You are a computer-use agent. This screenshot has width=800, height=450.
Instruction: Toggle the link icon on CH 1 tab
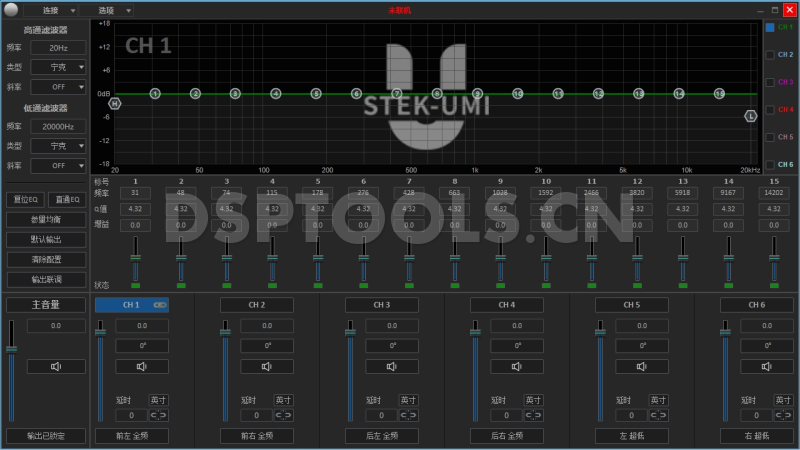[160, 305]
